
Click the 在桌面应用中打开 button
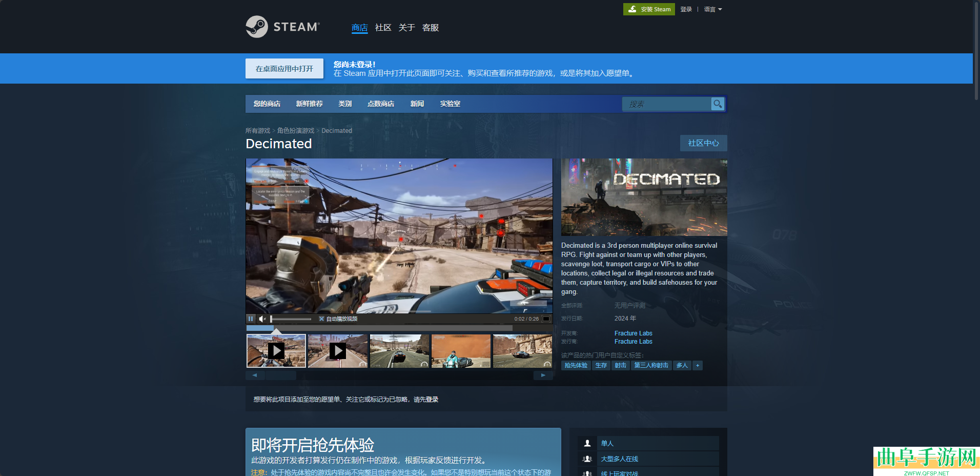pyautogui.click(x=284, y=69)
